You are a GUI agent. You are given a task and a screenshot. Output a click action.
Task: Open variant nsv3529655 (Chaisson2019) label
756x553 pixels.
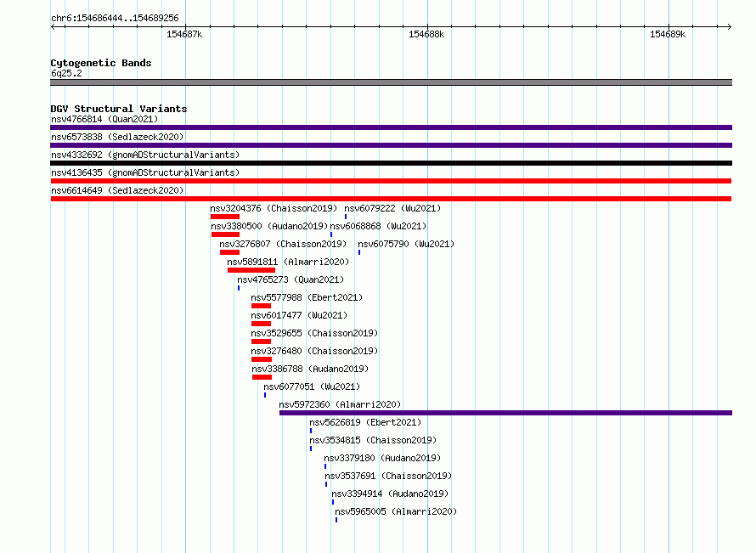coord(314,333)
